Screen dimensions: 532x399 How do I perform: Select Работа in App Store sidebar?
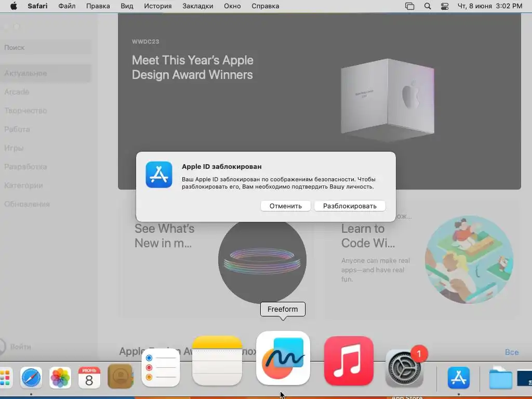17,129
